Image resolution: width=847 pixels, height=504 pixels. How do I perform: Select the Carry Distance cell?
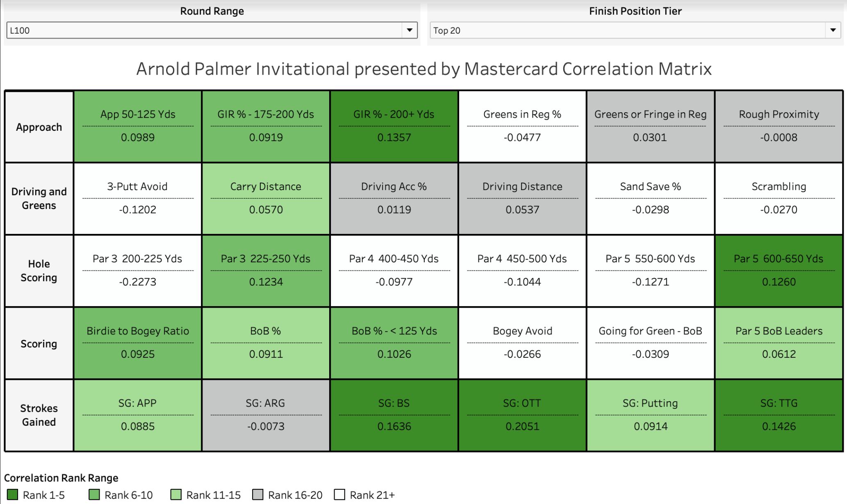[x=266, y=198]
